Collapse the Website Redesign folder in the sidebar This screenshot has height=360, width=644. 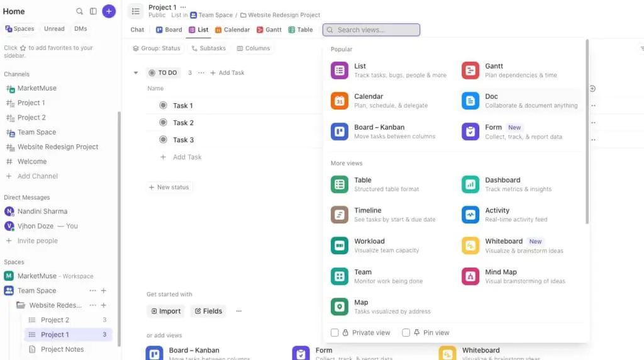[x=20, y=305]
